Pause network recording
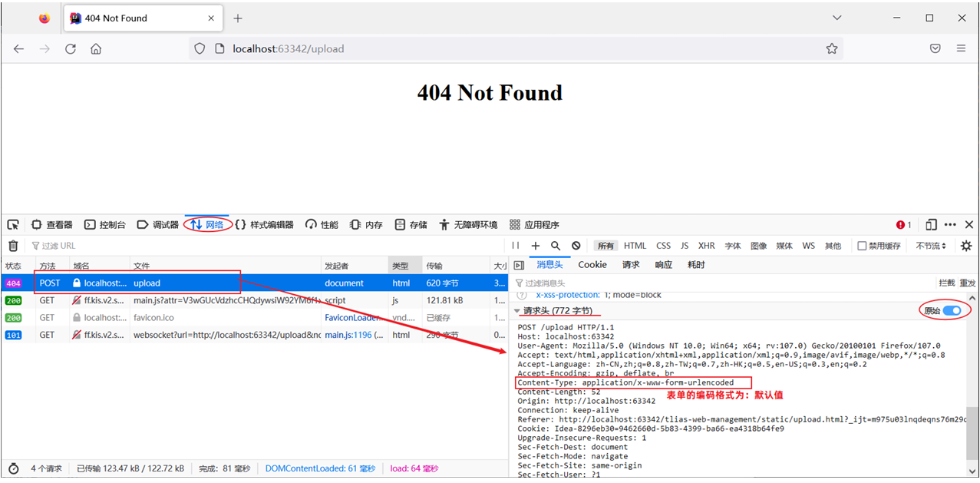This screenshot has width=980, height=483. point(516,246)
